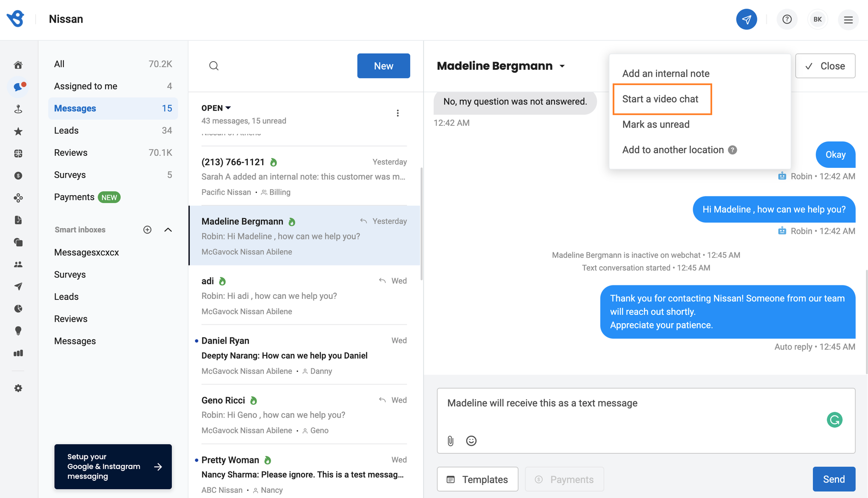
Task: Open the emoji picker in the message composer
Action: 471,441
